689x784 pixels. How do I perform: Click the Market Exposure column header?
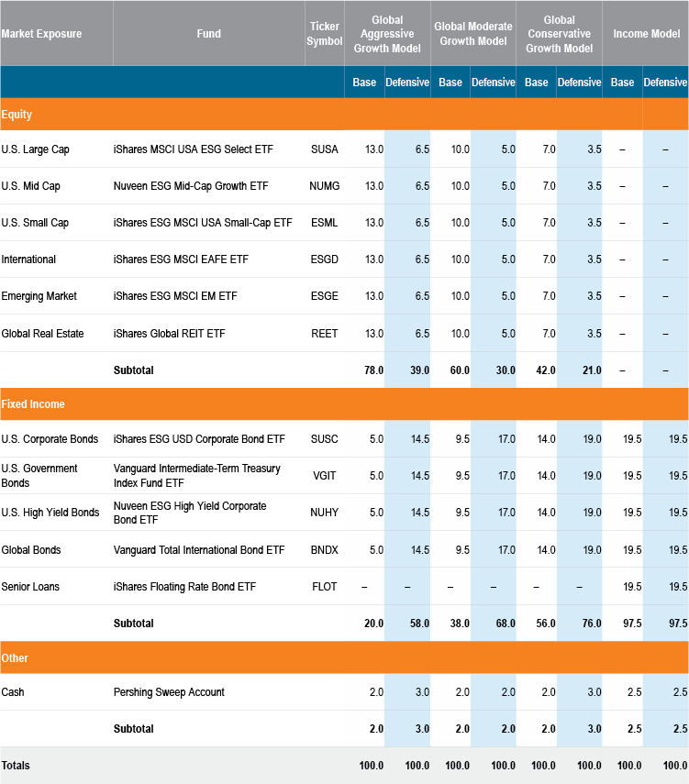tap(41, 34)
